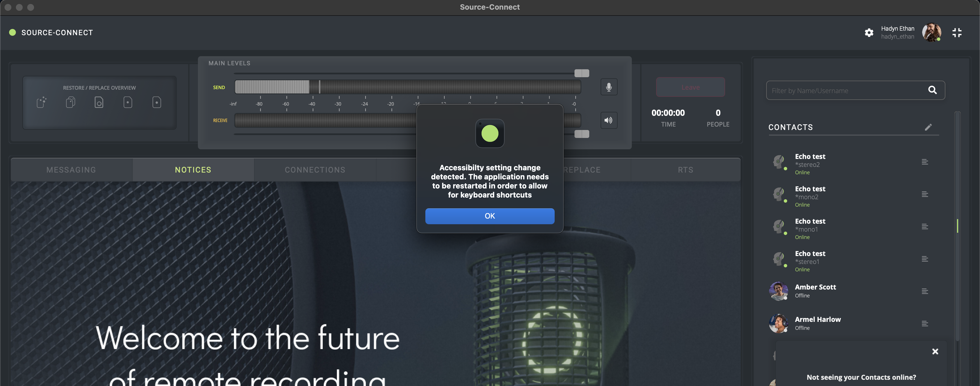Screen dimensions: 980x386
Task: Click the search magnifier icon
Action: [x=932, y=90]
